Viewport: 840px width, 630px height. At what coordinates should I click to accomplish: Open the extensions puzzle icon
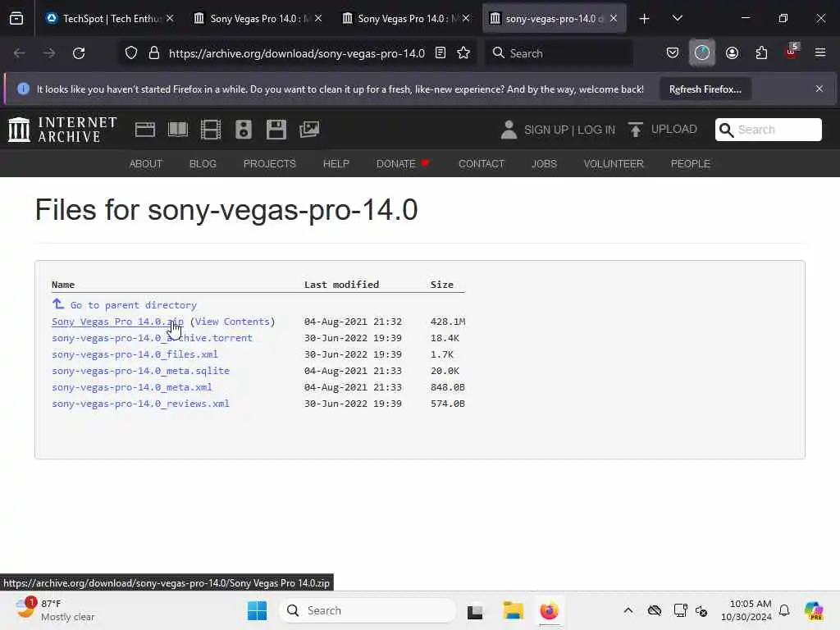tap(761, 53)
